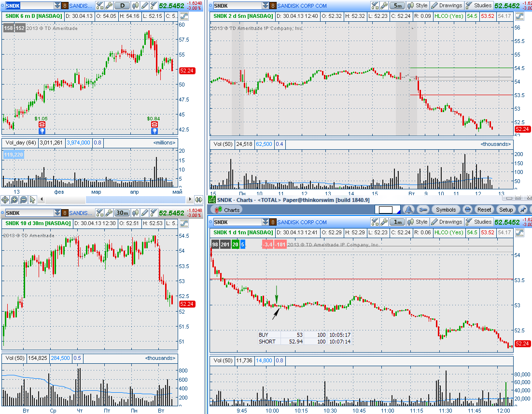Click the Reset button

point(484,210)
